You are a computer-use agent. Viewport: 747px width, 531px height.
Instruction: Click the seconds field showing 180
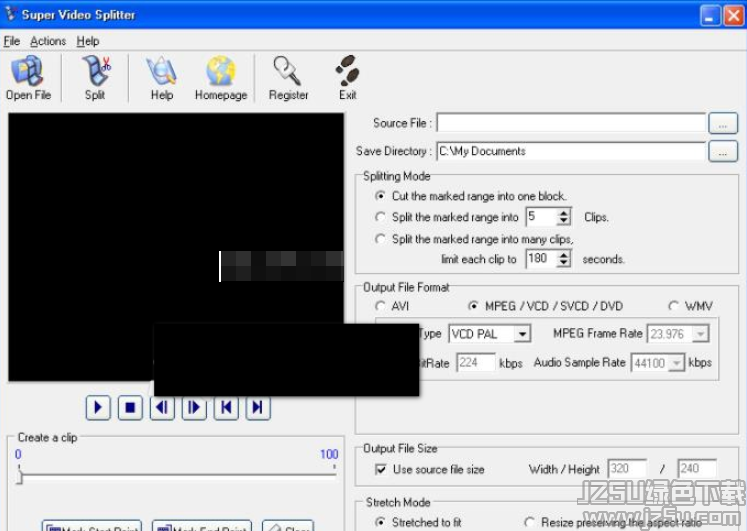[541, 259]
